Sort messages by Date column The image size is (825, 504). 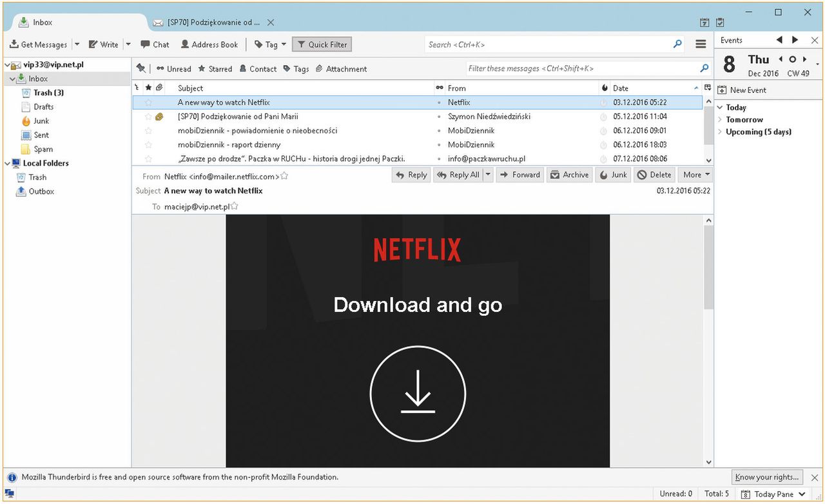pyautogui.click(x=655, y=88)
